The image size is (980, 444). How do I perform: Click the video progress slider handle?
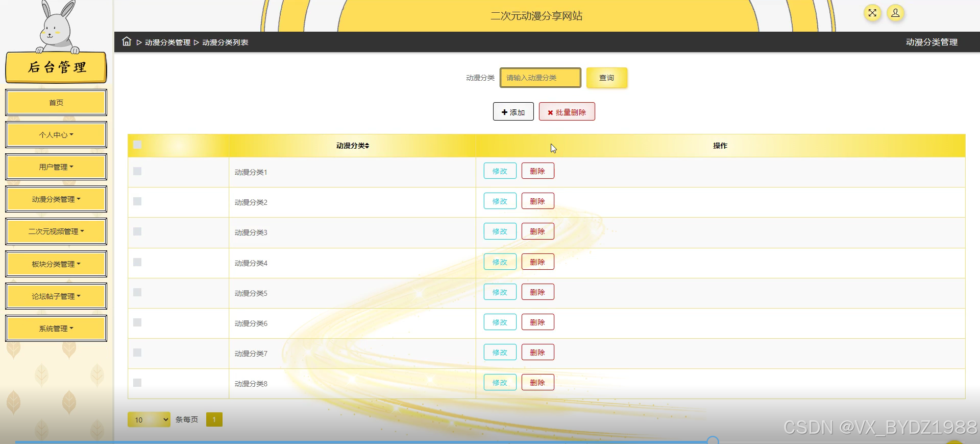[713, 440]
